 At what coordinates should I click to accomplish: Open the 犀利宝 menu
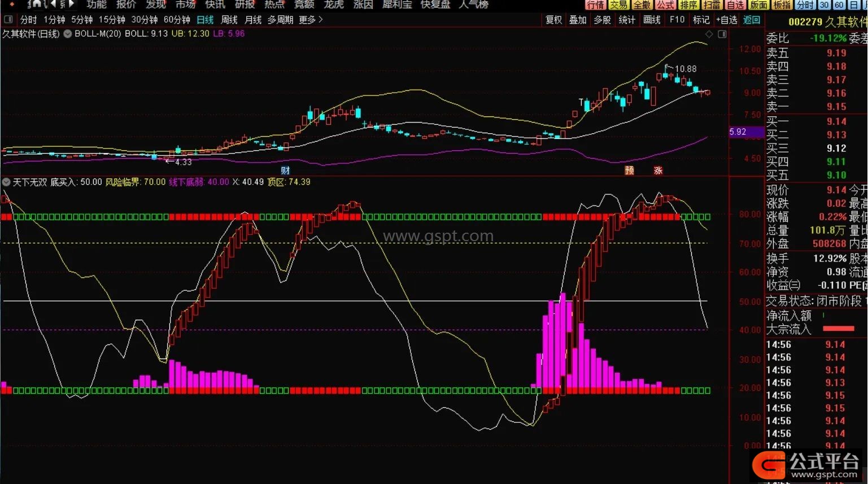(x=397, y=5)
